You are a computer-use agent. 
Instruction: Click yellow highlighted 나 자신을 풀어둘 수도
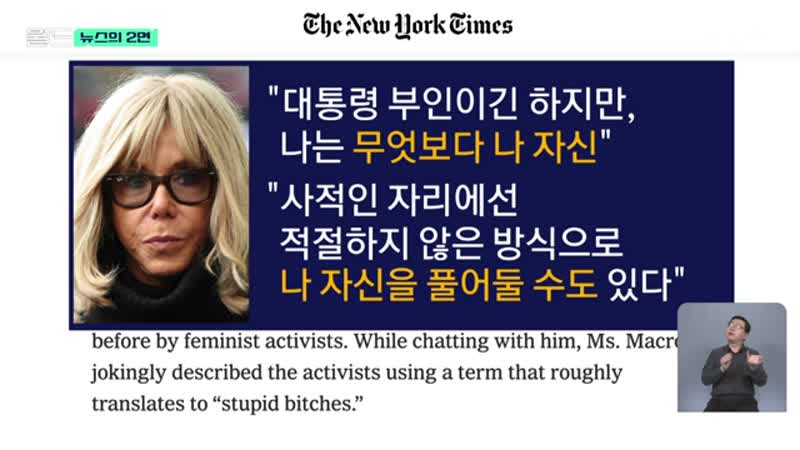point(439,285)
